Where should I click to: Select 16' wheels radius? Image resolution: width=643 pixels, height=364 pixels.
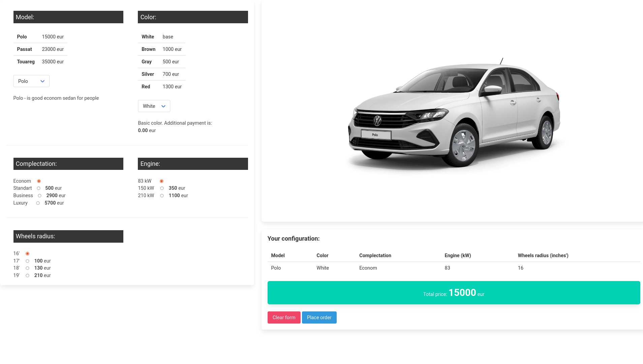pos(28,254)
